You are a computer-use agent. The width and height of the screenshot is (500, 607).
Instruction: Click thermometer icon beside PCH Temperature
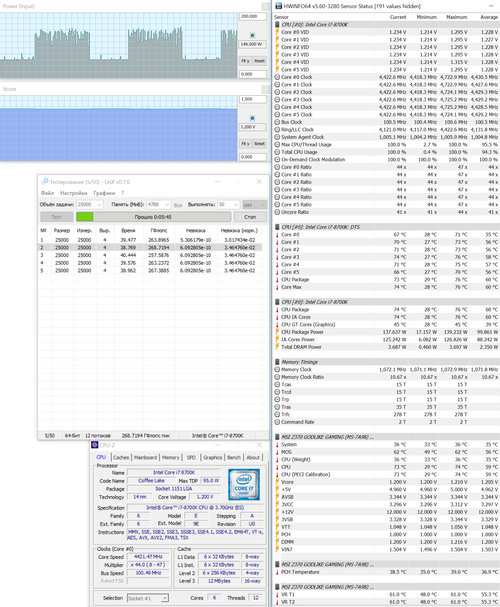click(x=277, y=572)
